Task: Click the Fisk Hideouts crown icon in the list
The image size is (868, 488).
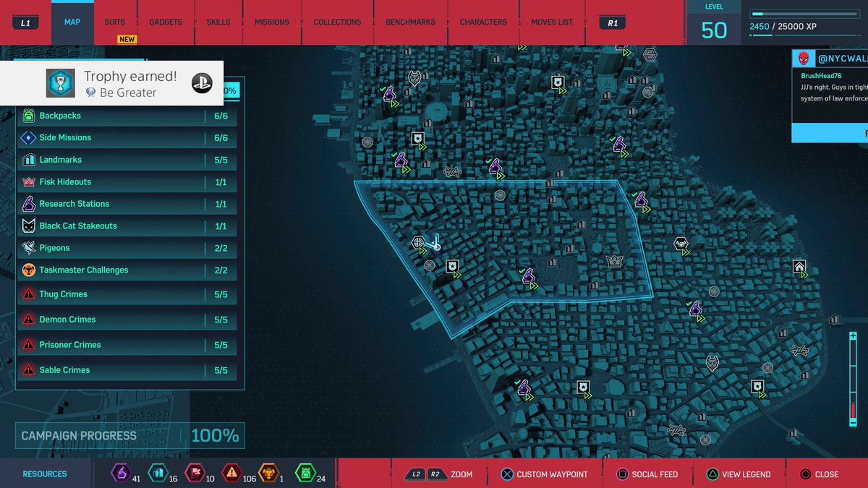Action: pyautogui.click(x=29, y=181)
